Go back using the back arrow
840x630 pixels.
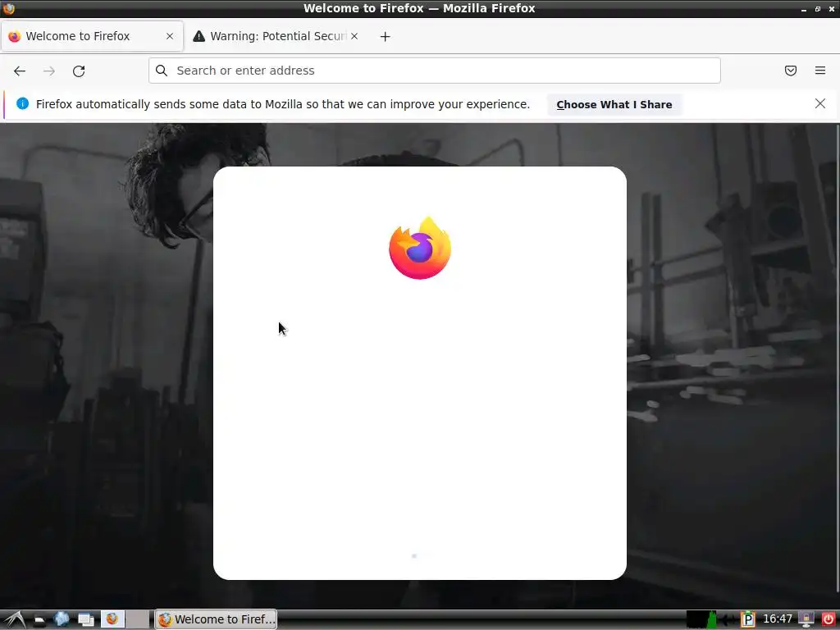tap(20, 71)
